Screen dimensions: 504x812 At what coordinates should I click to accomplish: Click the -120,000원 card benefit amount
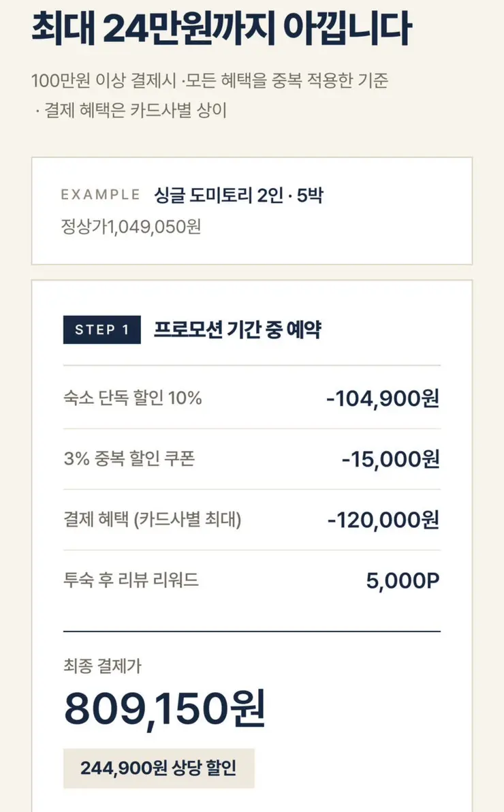point(383,519)
